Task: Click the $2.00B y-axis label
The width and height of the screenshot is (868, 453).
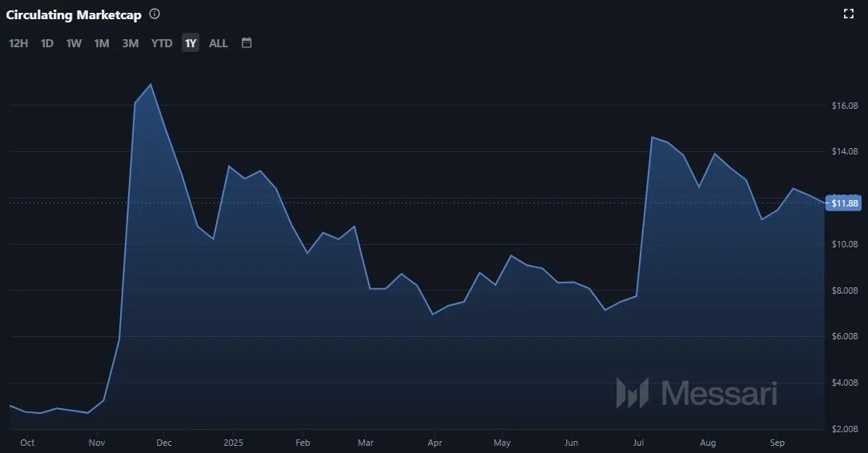Action: pos(845,429)
